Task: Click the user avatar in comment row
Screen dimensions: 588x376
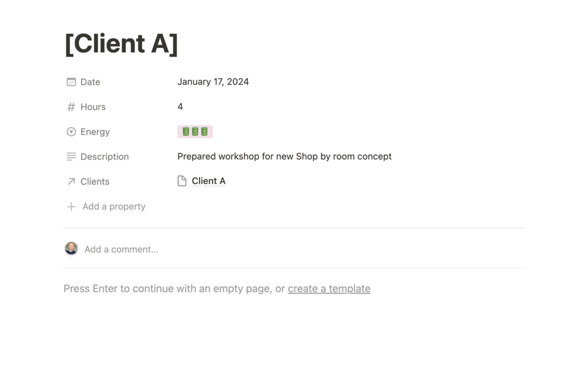Action: 71,248
